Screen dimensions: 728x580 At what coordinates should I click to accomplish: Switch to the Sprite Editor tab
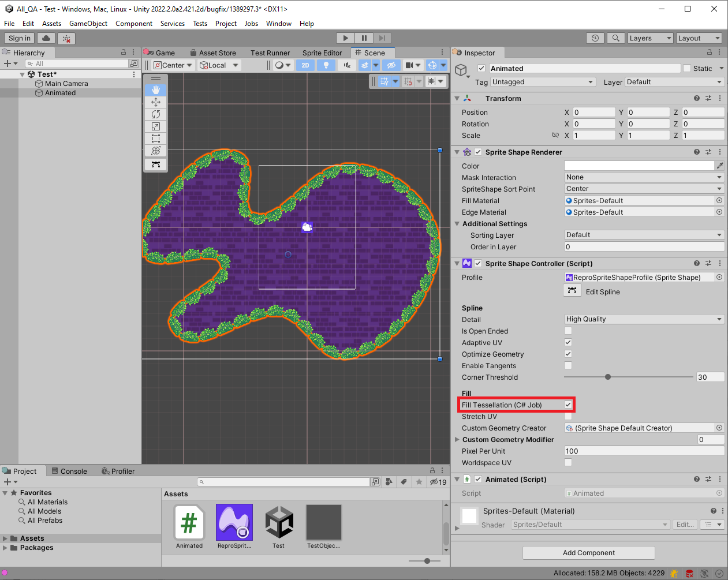pyautogui.click(x=322, y=53)
